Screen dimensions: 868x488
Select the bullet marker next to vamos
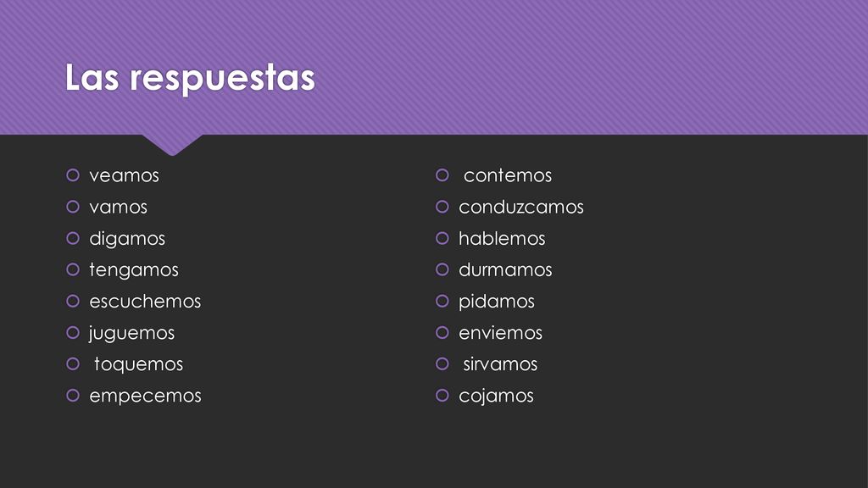pos(73,207)
